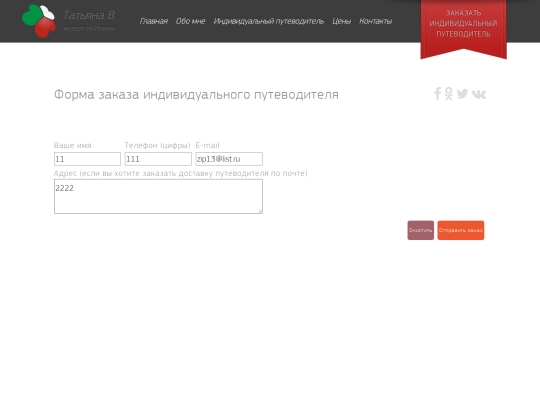Go to the Главная menu item
540x405 pixels.
pyautogui.click(x=154, y=21)
